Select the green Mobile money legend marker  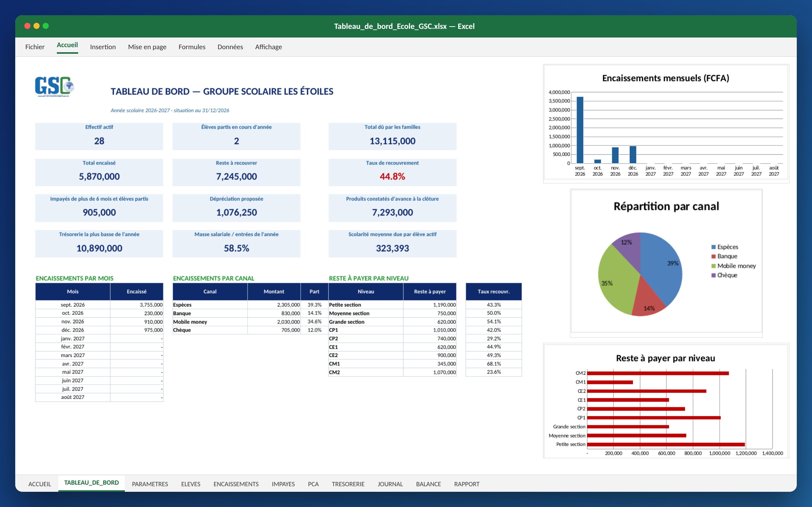point(713,266)
